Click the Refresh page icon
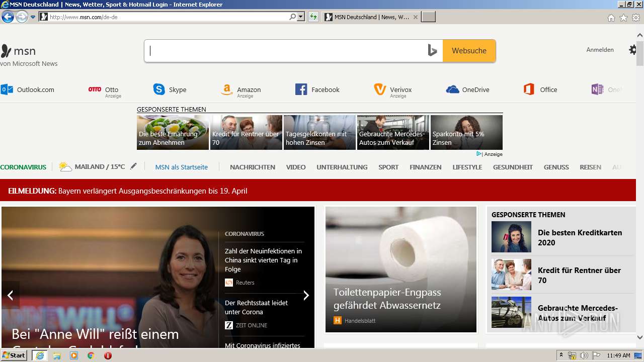Screen dimensions: 644x362 click(313, 17)
